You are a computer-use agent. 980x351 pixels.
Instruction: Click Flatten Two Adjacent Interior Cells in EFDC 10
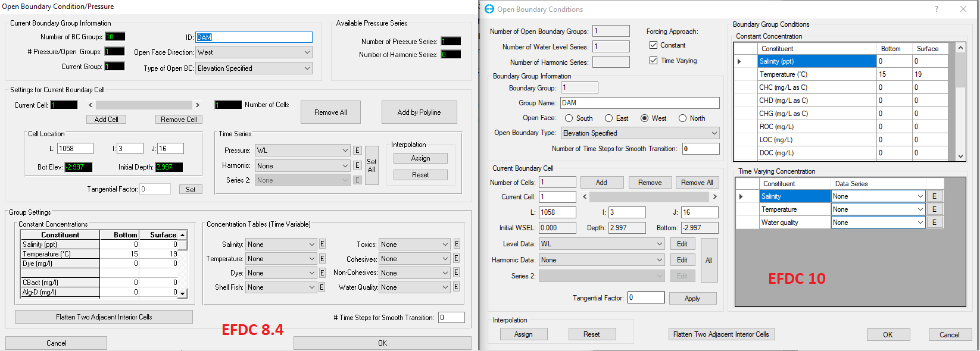[721, 334]
